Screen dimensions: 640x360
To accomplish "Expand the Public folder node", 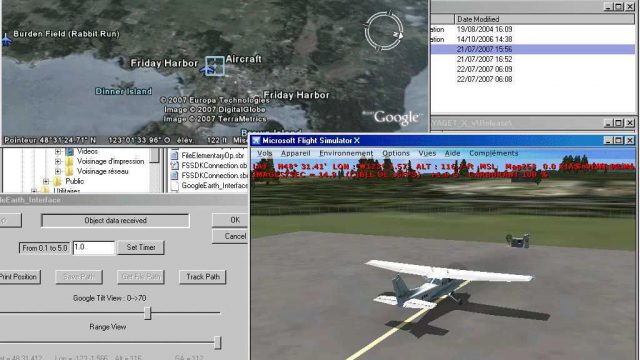I will pyautogui.click(x=46, y=181).
